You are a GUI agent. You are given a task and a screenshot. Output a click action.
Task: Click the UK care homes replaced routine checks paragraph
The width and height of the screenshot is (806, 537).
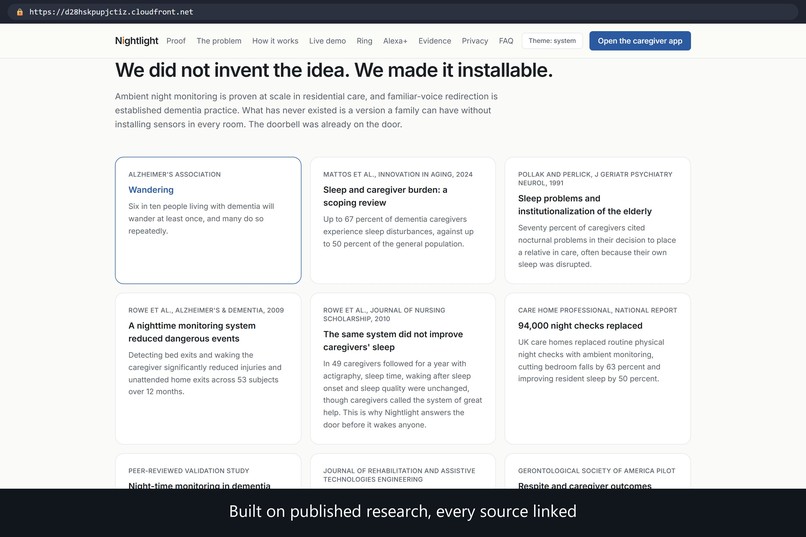pos(591,360)
